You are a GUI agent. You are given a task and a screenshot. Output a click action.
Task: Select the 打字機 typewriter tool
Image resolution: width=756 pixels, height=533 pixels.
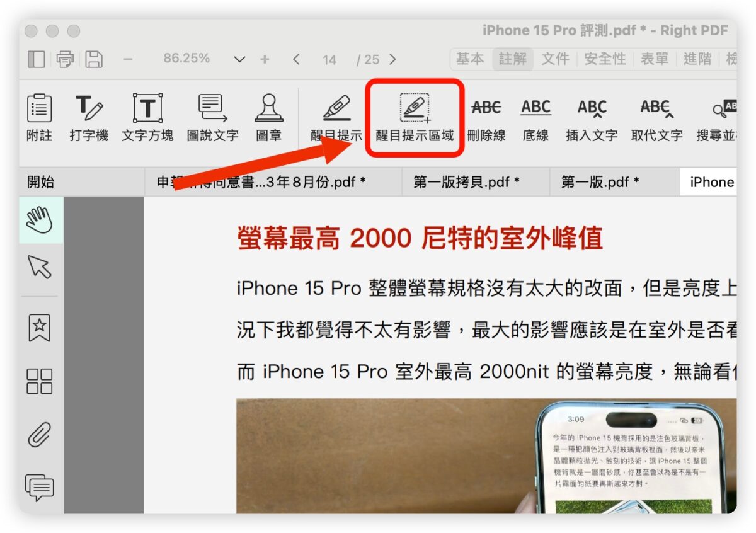(x=89, y=118)
